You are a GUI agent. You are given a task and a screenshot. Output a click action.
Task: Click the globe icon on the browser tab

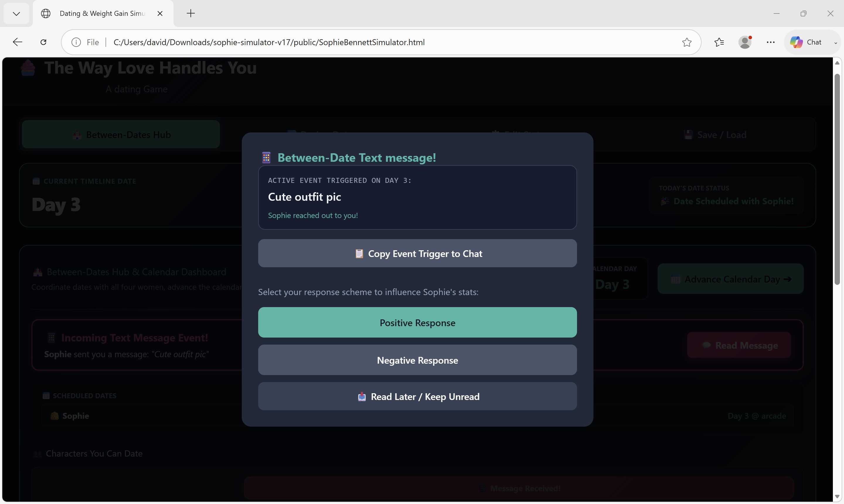pos(45,13)
